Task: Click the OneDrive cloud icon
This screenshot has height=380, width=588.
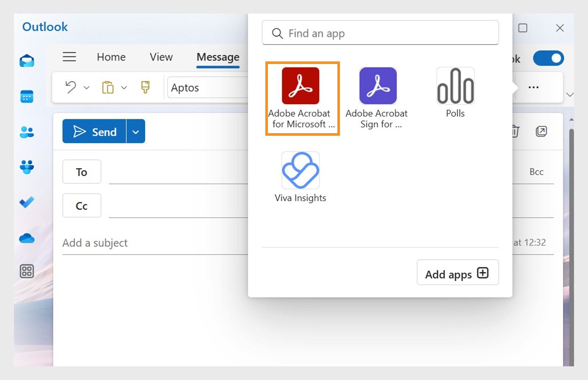Action: tap(26, 238)
